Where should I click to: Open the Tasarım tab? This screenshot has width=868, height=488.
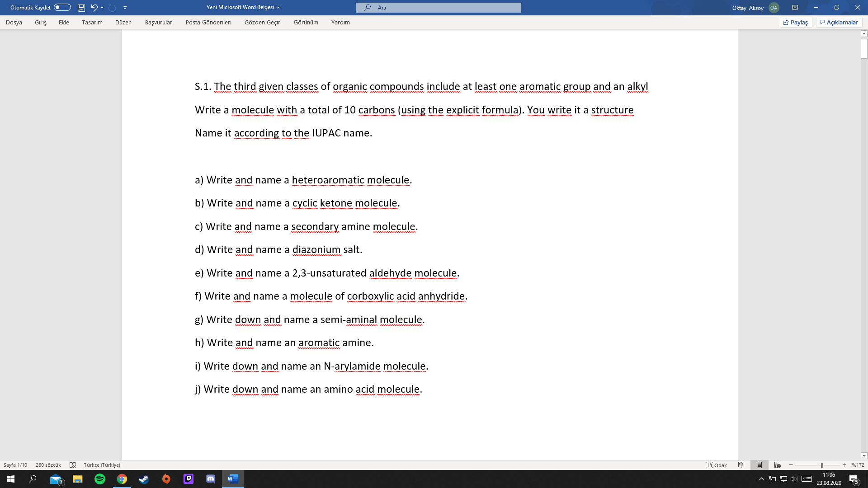(92, 22)
